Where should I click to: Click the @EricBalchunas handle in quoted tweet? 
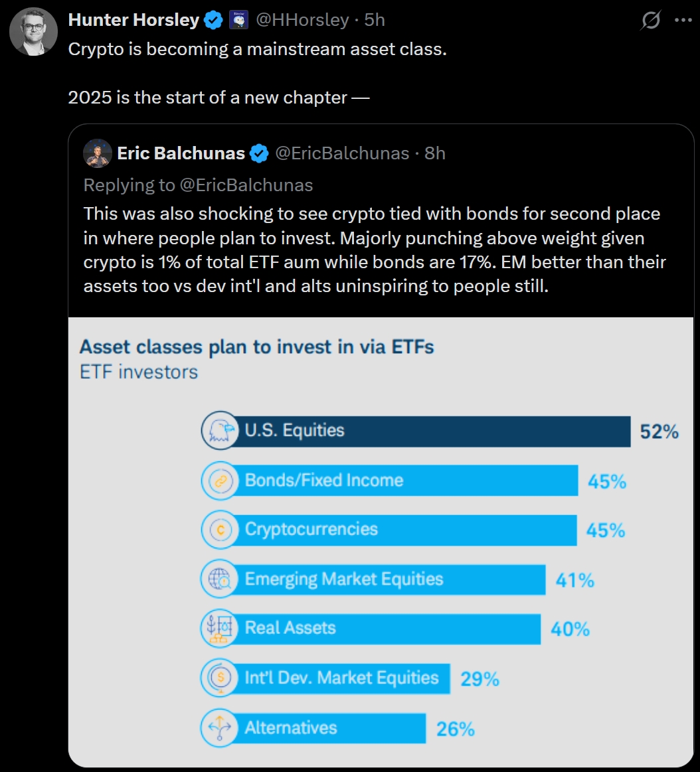[x=342, y=154]
